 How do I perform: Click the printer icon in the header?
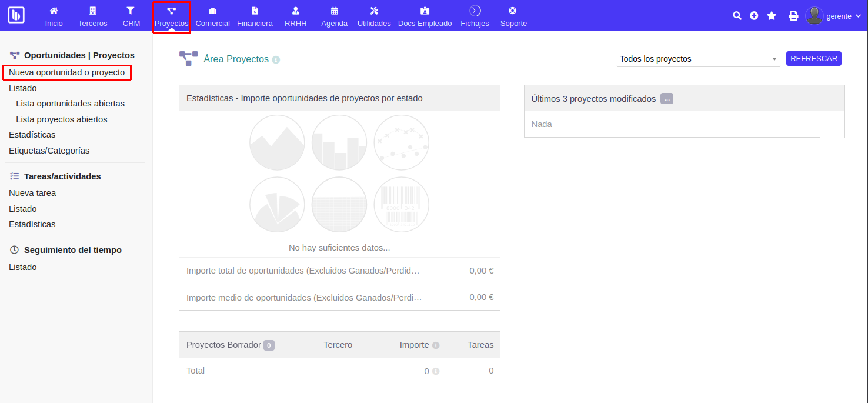(793, 16)
